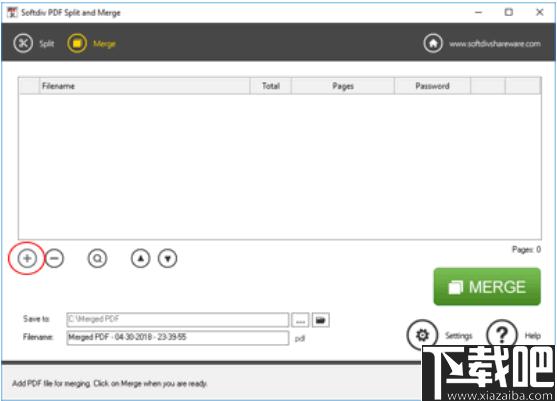Click the Split scissors icon
557x401 pixels.
tap(23, 43)
